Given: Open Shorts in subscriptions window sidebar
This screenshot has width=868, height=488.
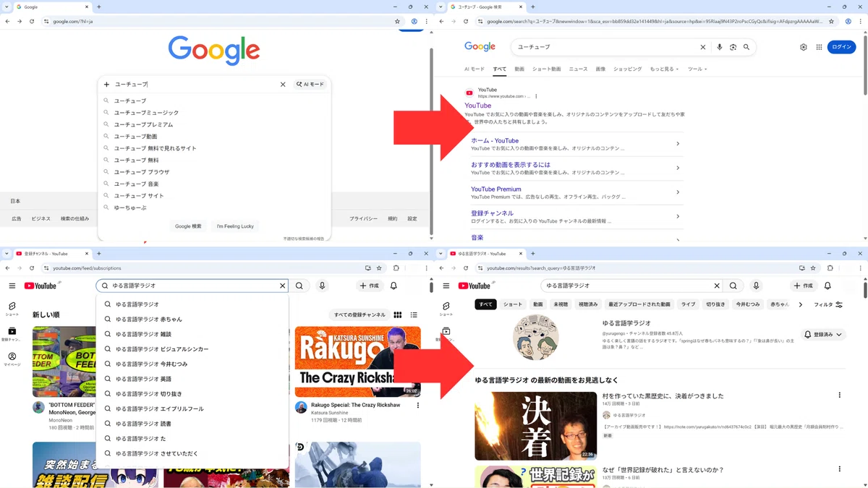Looking at the screenshot, I should [12, 309].
